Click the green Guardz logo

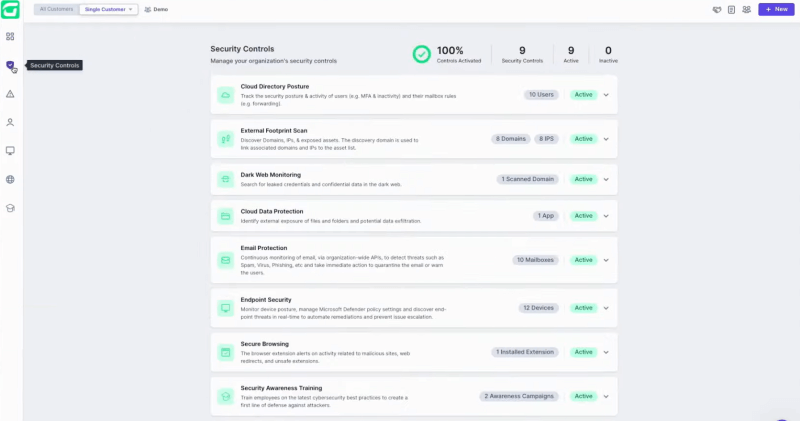pyautogui.click(x=10, y=9)
